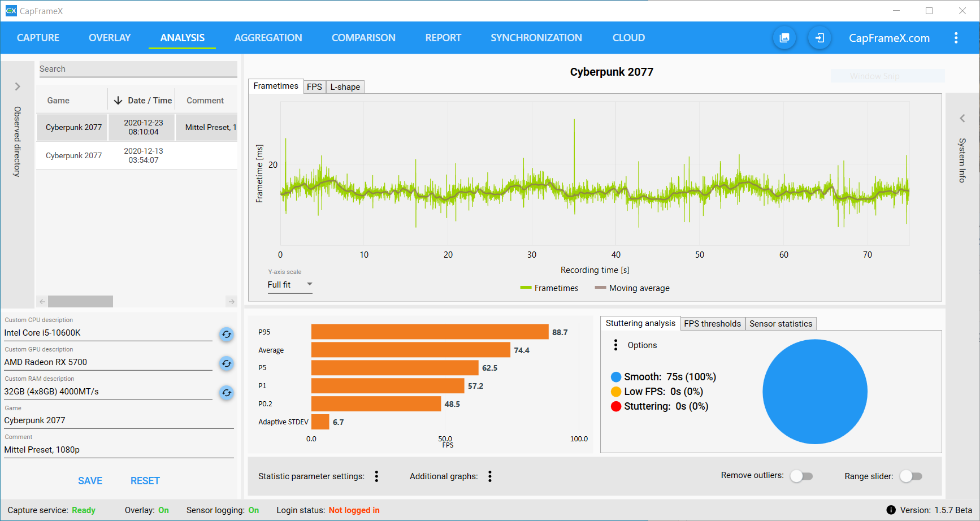Show the L-shape graph tab
The width and height of the screenshot is (980, 521).
pyautogui.click(x=345, y=87)
